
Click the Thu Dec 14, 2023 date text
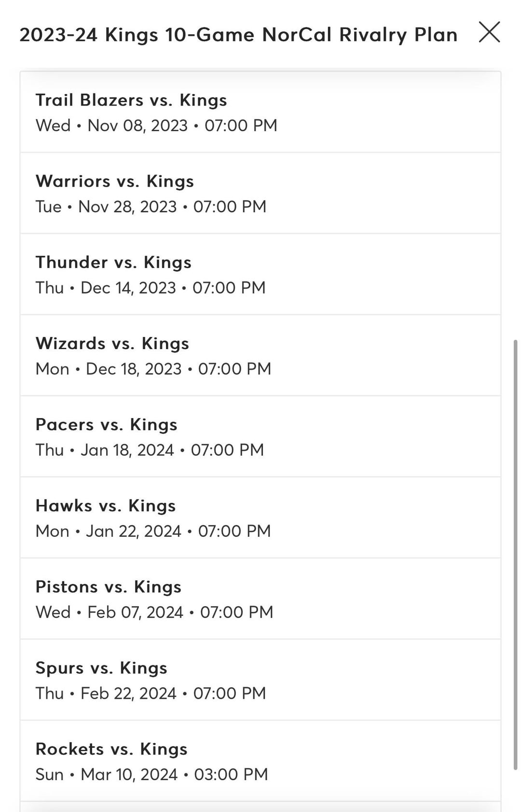[x=151, y=288]
